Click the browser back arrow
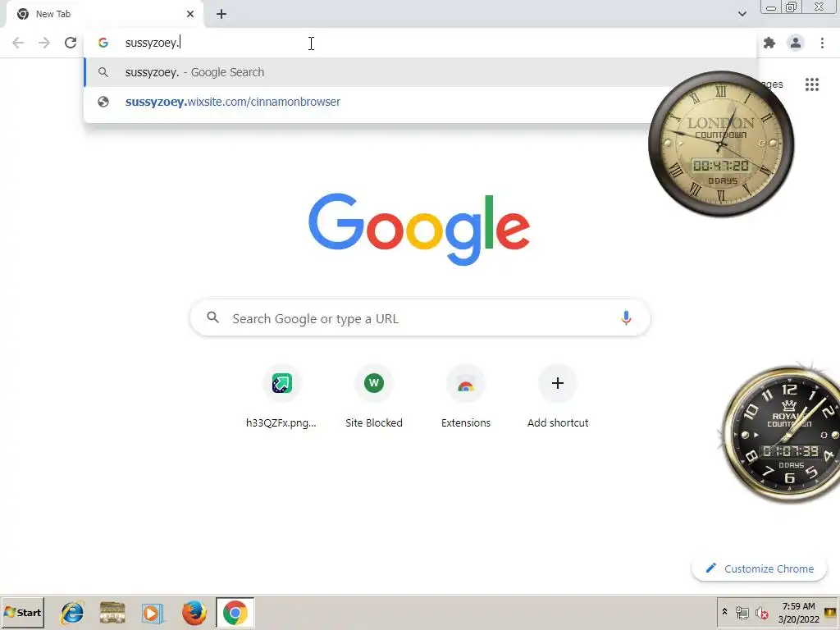The height and width of the screenshot is (630, 840). (18, 43)
